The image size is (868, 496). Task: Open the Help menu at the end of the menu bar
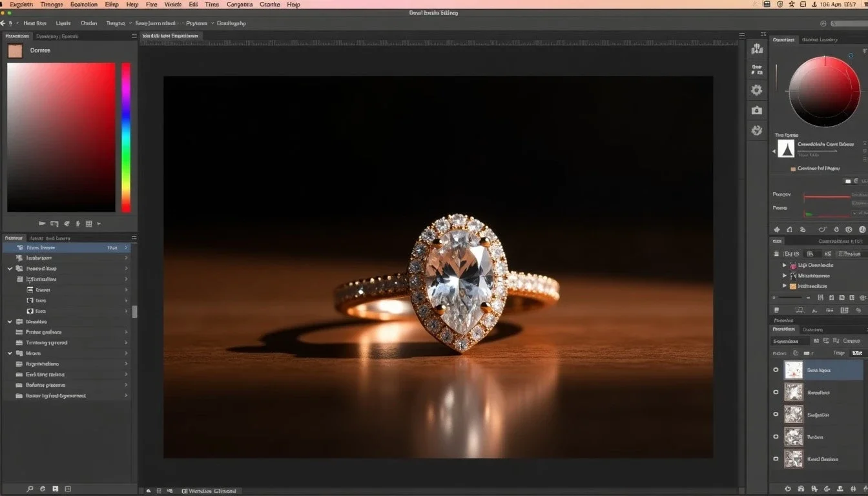[294, 4]
